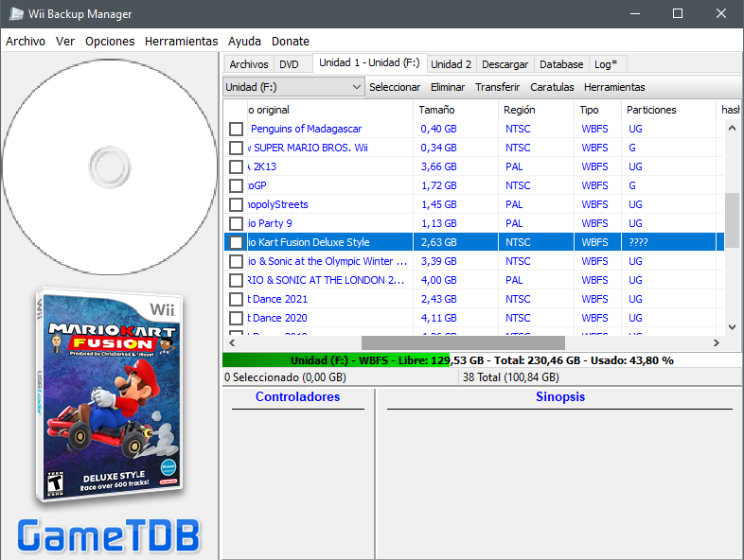744x560 pixels.
Task: Switch to the Unidad 2 tab
Action: pos(451,64)
